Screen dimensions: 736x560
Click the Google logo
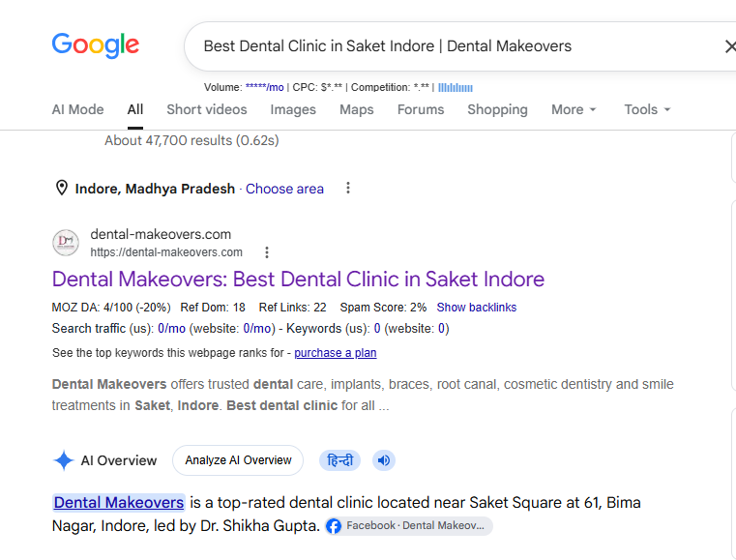[x=96, y=45]
